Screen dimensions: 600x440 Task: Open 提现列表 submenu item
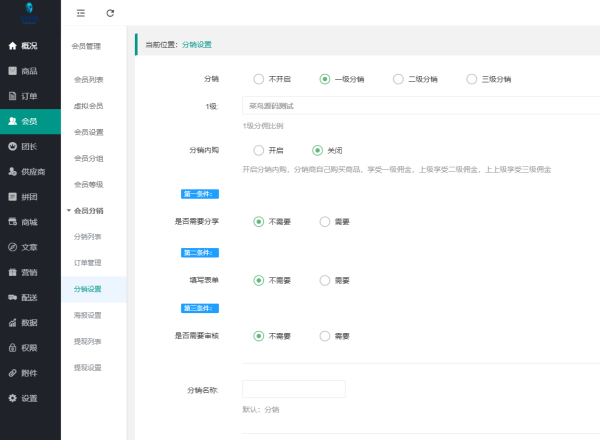88,342
